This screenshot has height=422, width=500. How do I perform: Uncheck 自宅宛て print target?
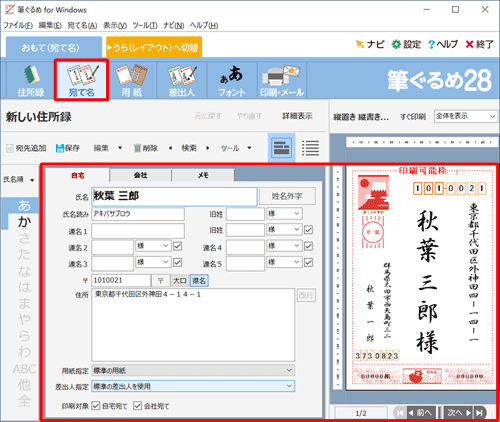[96, 406]
